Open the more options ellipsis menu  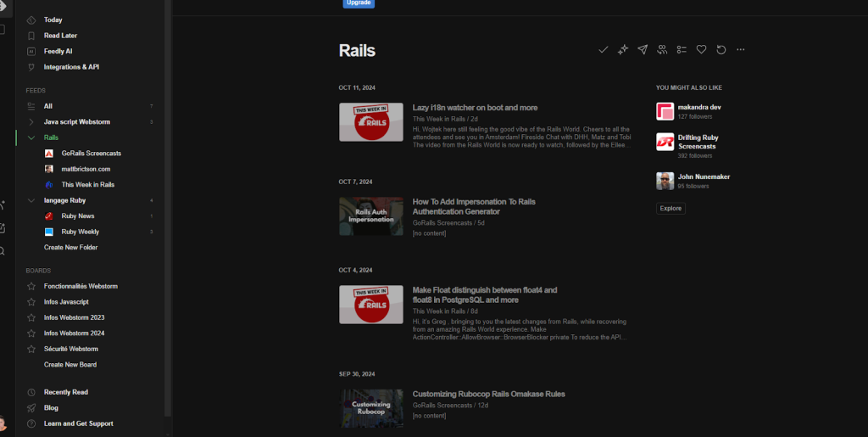(x=741, y=50)
